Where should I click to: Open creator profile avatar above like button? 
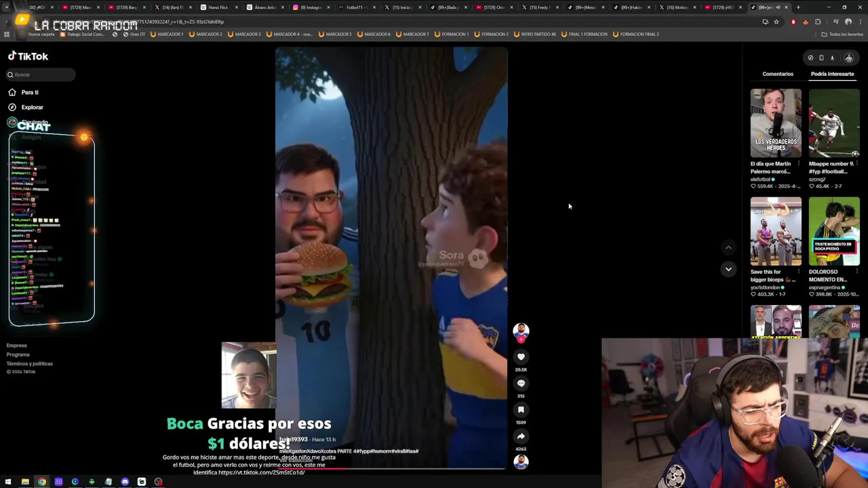click(521, 331)
